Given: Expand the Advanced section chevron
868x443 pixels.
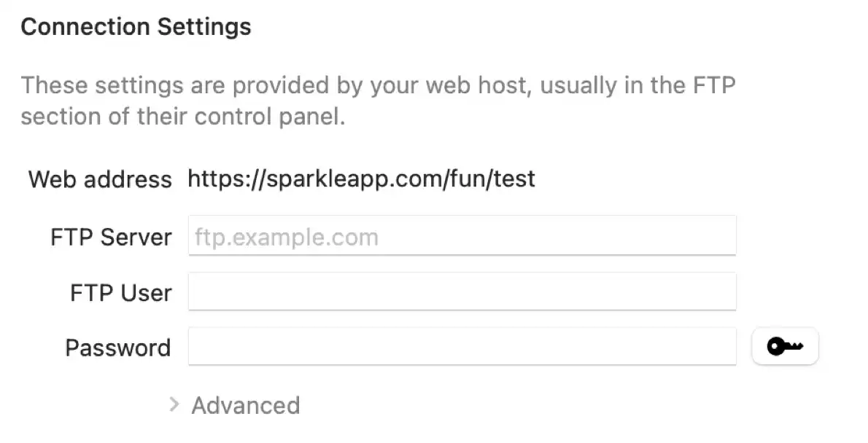Looking at the screenshot, I should pyautogui.click(x=174, y=404).
